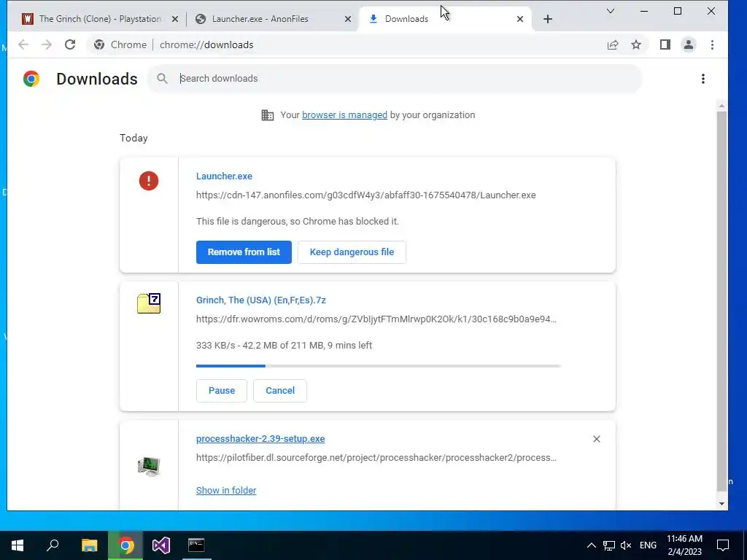Image resolution: width=747 pixels, height=560 pixels.
Task: Click the Chrome logo beside Downloads heading
Action: tap(31, 79)
